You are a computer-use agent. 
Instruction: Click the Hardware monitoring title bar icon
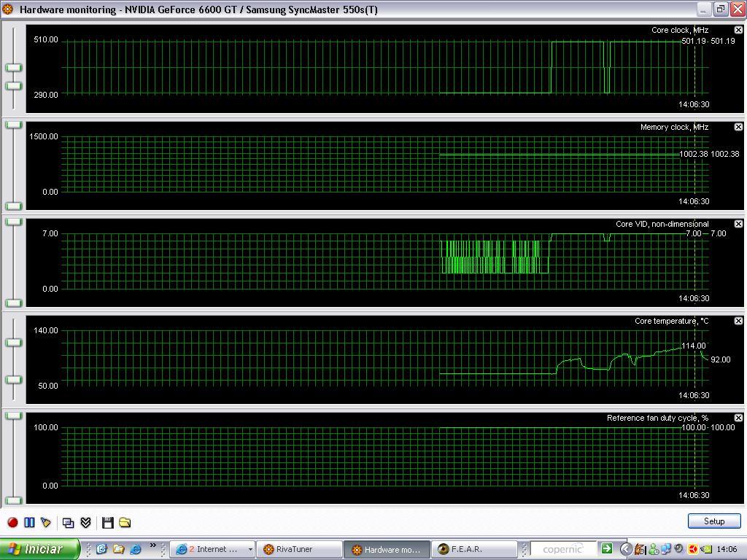[x=8, y=9]
